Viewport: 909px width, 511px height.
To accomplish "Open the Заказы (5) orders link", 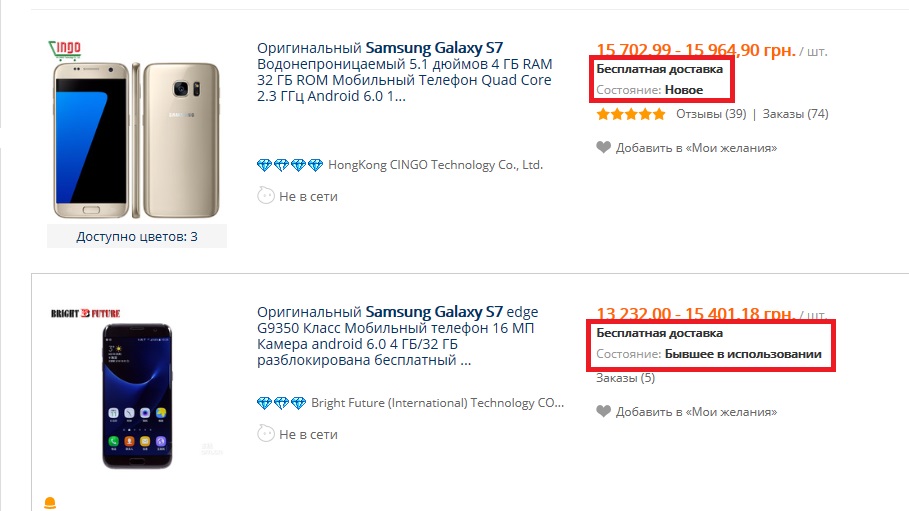I will (x=626, y=378).
